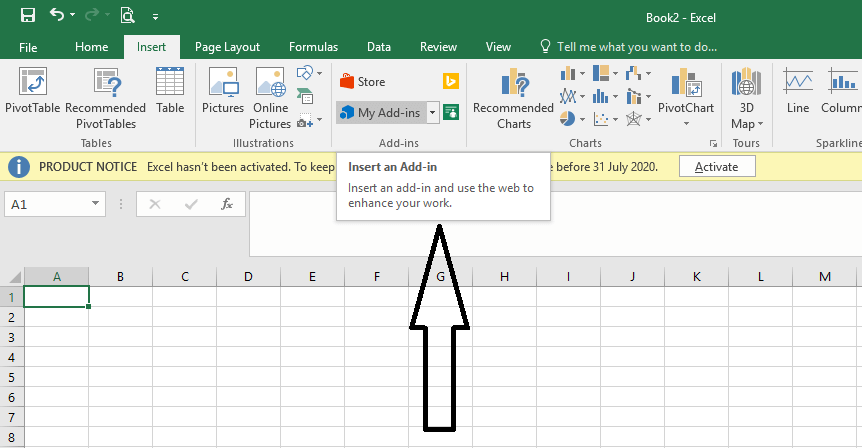Expand the Undo history dropdown arrow
The width and height of the screenshot is (862, 448).
[73, 15]
